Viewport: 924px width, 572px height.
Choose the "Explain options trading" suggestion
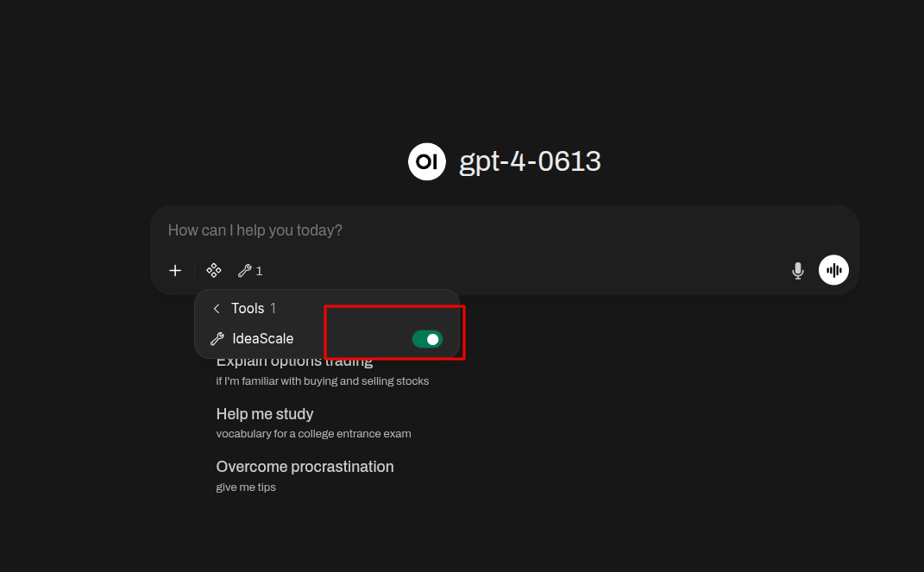(x=294, y=362)
